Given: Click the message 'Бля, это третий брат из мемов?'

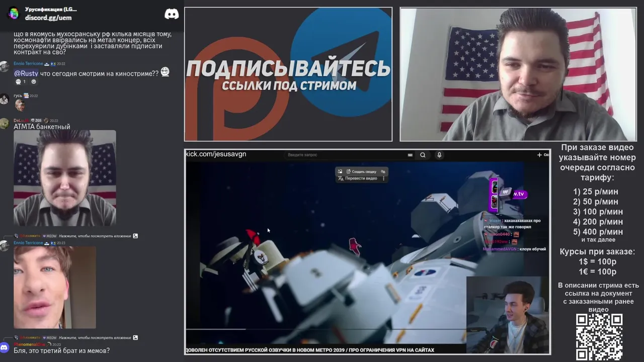Looking at the screenshot, I should coord(61,350).
